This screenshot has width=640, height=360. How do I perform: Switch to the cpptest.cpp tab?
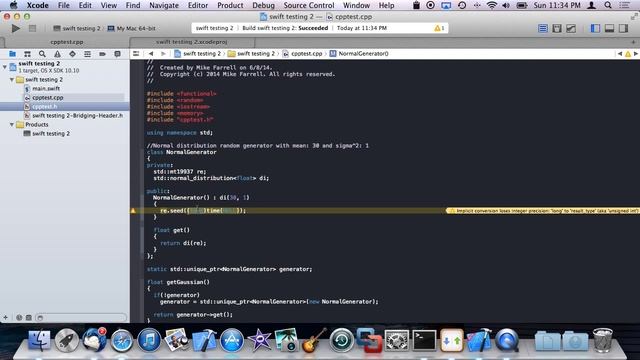[67, 42]
